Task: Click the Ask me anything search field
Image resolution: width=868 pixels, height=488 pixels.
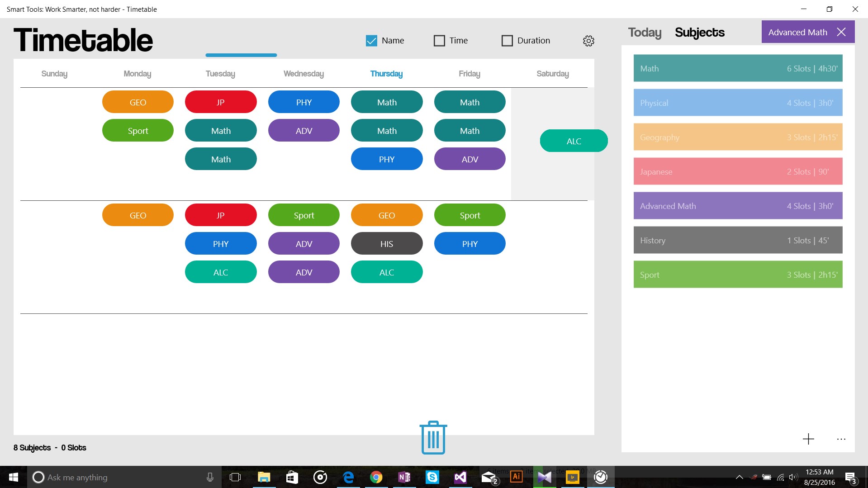Action: tap(113, 477)
